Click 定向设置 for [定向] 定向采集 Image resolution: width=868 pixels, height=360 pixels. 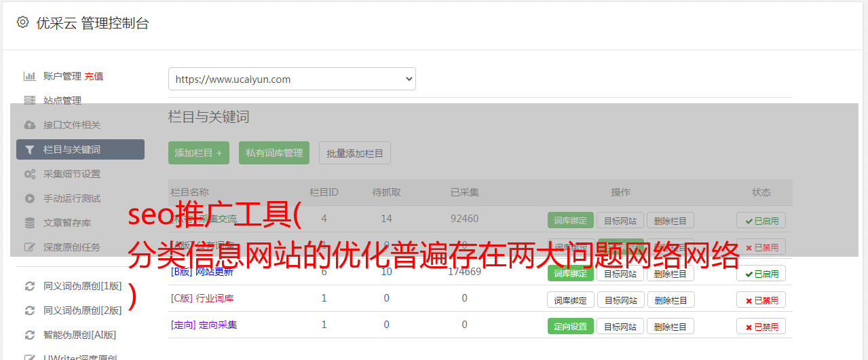(570, 326)
